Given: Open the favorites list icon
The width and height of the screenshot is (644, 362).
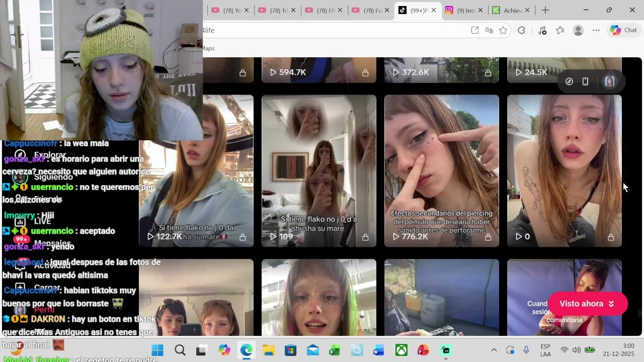Looking at the screenshot, I should [560, 30].
